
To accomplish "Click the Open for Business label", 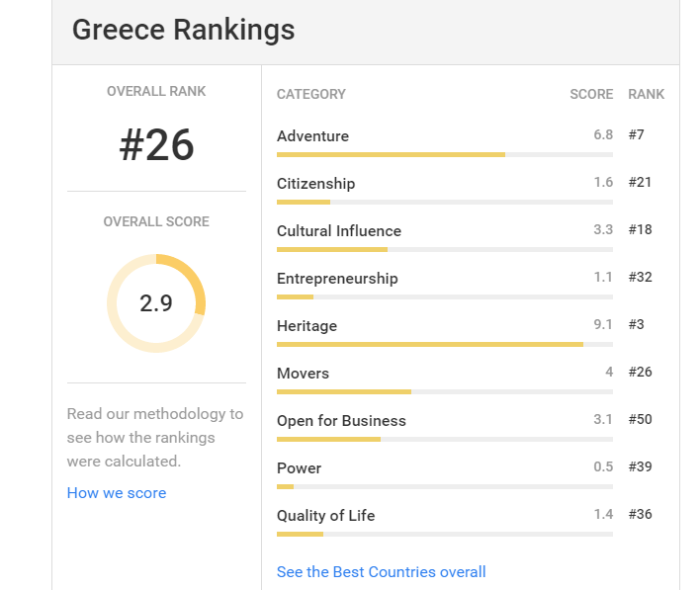I will (341, 421).
